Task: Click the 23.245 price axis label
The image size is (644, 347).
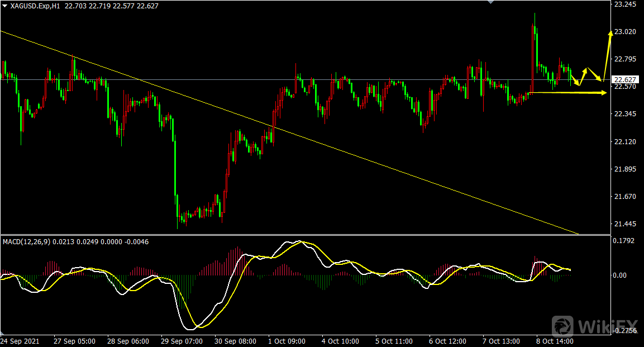Action: (625, 4)
